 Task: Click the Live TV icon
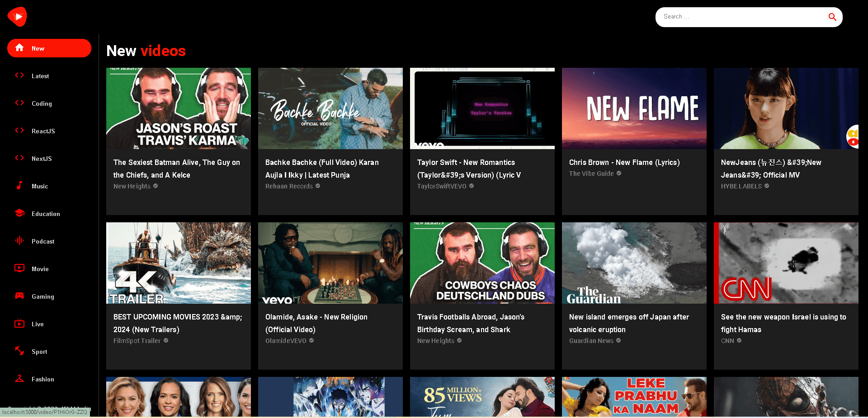[x=19, y=323]
